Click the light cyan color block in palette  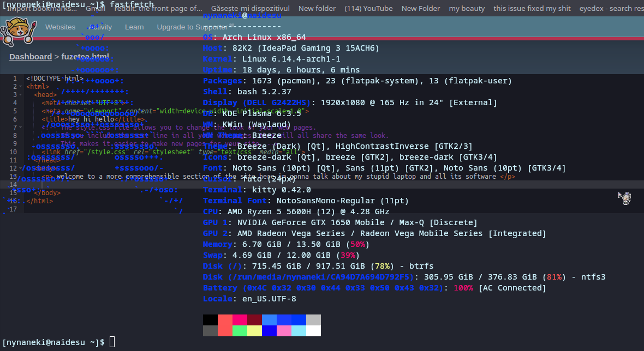[299, 331]
